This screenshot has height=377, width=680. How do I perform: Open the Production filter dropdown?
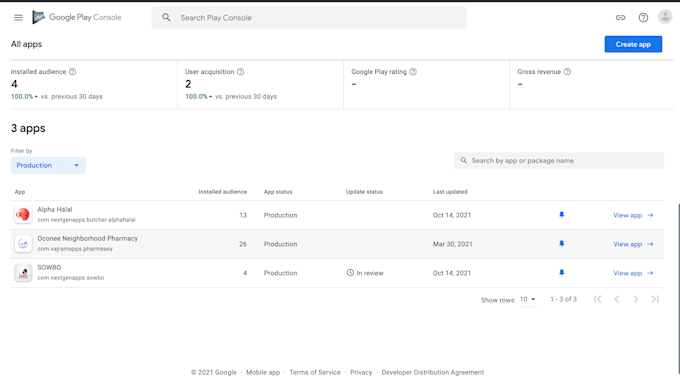[x=48, y=165]
